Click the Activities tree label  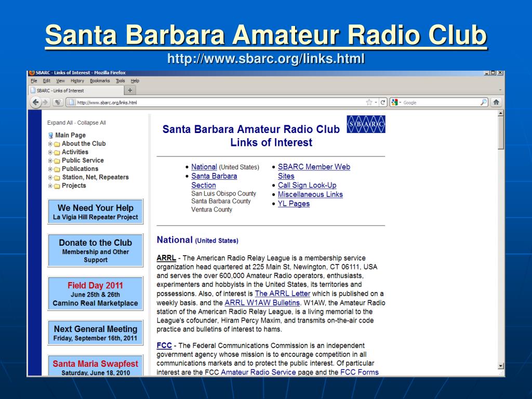click(x=75, y=152)
